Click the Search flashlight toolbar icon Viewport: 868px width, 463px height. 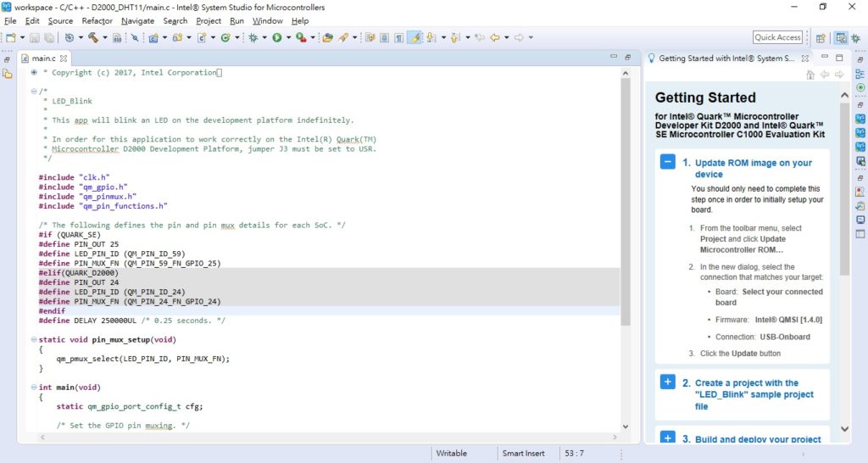point(343,37)
